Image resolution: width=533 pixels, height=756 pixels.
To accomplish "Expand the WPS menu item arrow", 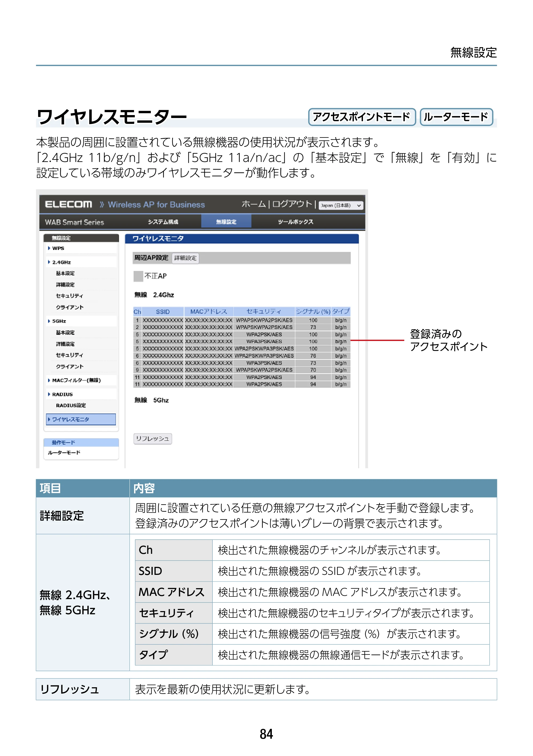I will tap(49, 248).
